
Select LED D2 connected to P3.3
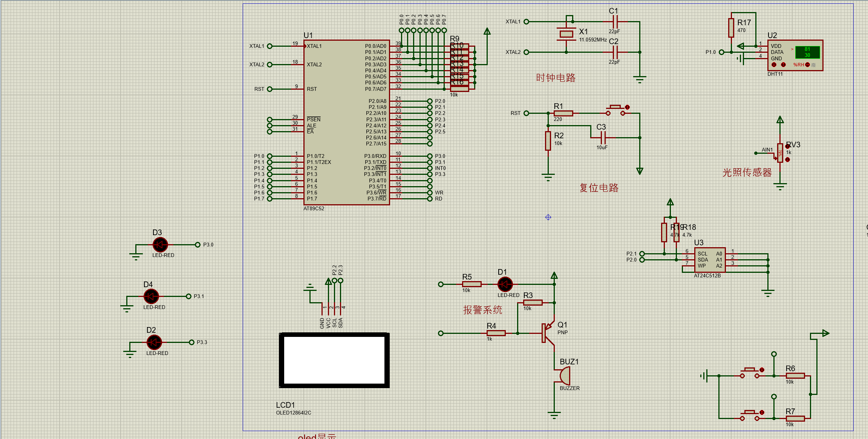coord(154,343)
